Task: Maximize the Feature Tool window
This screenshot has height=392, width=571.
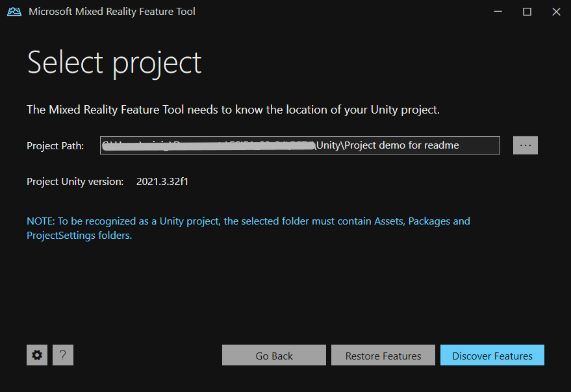Action: [x=527, y=12]
